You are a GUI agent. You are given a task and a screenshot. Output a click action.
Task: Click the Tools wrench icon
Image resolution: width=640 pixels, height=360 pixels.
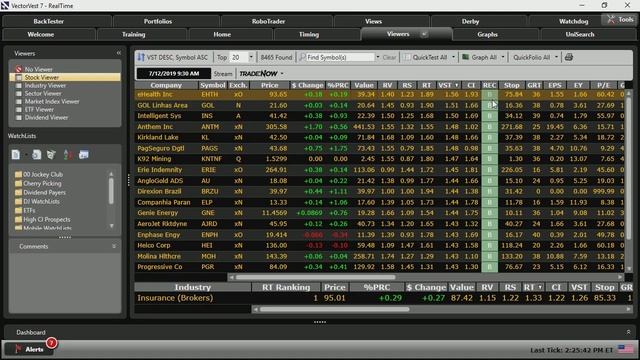[x=611, y=19]
